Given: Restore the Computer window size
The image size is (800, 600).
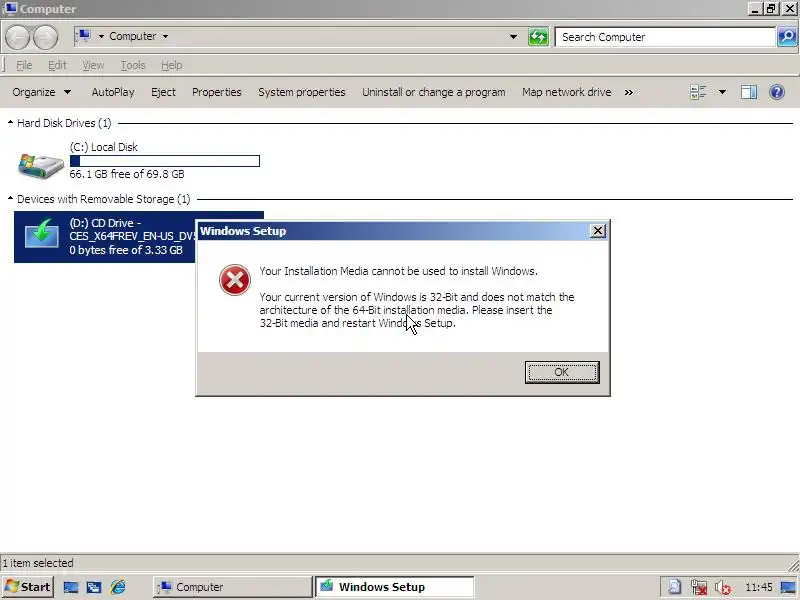Looking at the screenshot, I should tap(771, 9).
